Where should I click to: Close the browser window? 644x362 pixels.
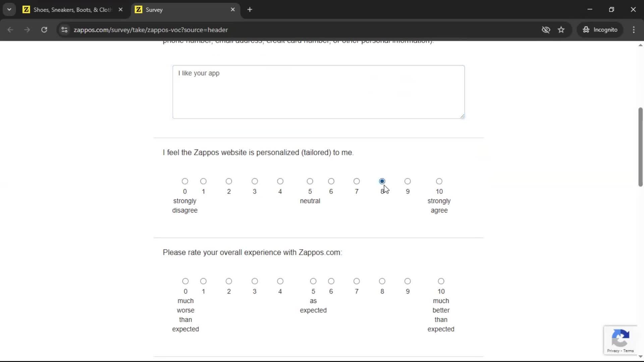(633, 9)
